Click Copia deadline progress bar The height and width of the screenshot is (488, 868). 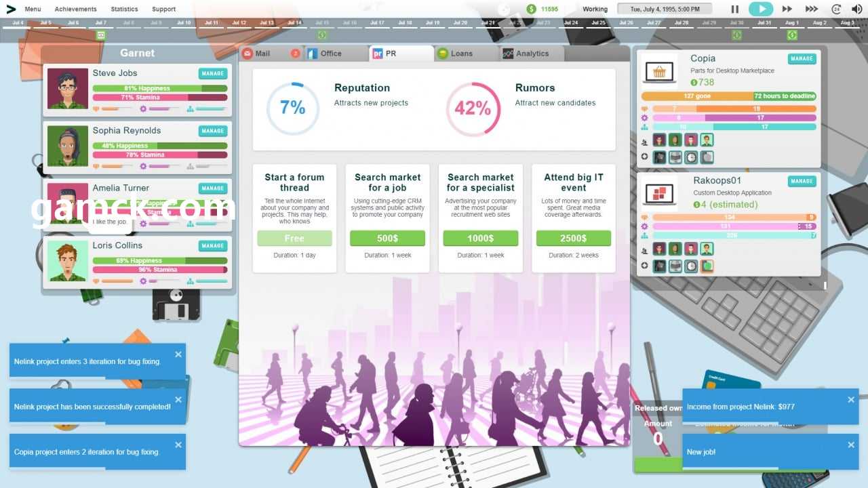point(729,96)
